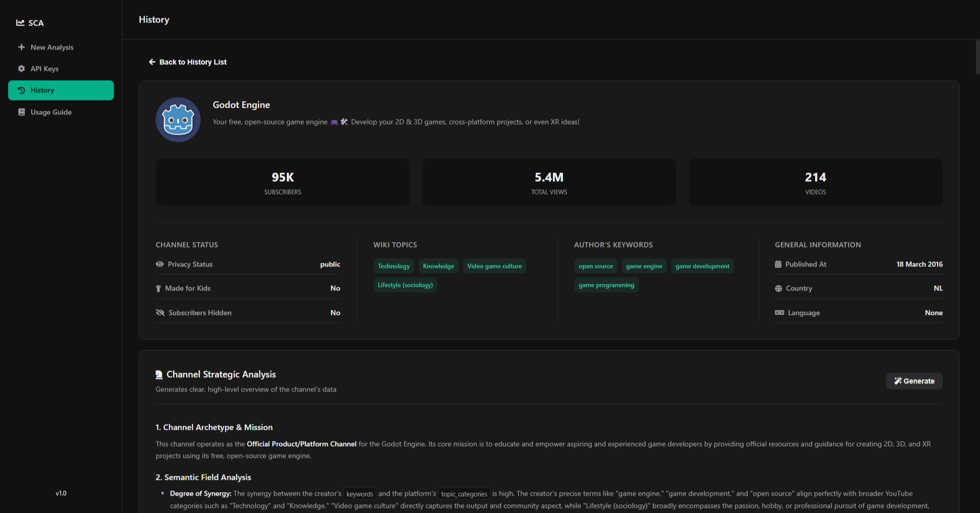Click the WIKI TOPICS section header
Viewport: 980px width, 513px height.
[x=395, y=245]
